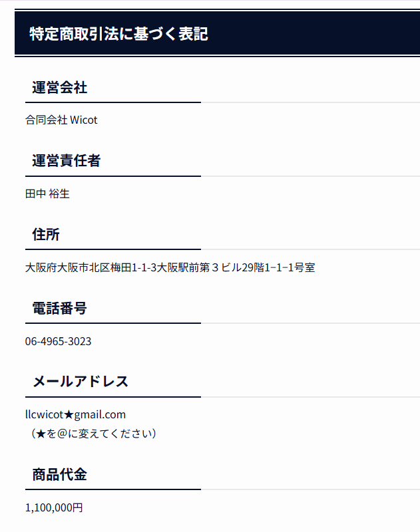The height and width of the screenshot is (532, 420).
Task: Click the navy header banner background
Action: coord(306,33)
